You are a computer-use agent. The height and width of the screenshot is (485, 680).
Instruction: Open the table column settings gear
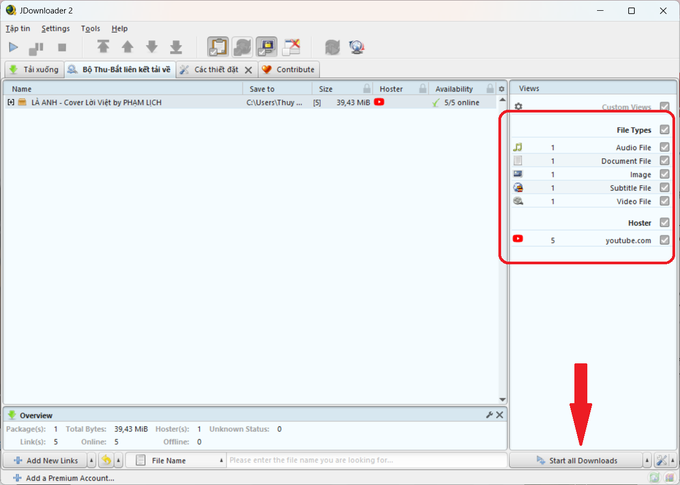click(x=501, y=89)
